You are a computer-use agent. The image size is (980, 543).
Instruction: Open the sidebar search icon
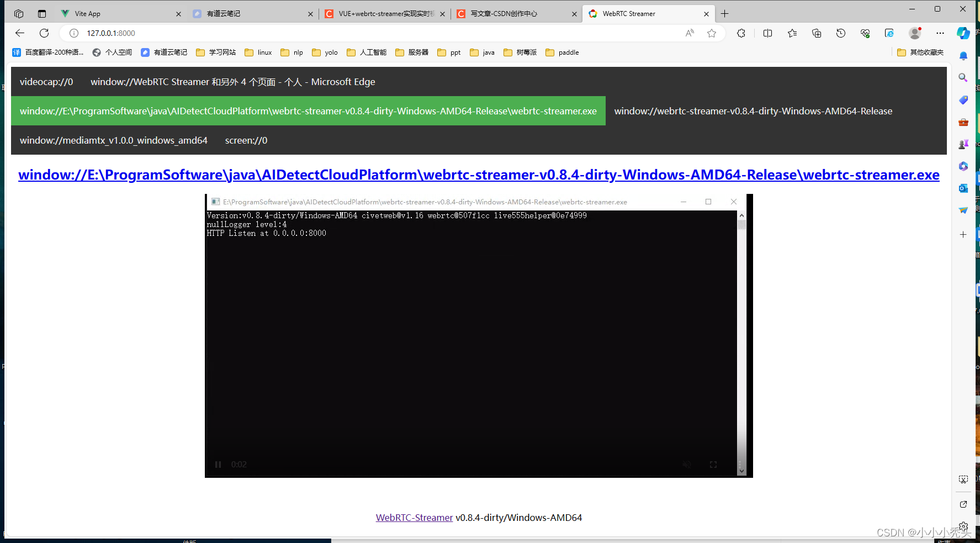(x=963, y=78)
